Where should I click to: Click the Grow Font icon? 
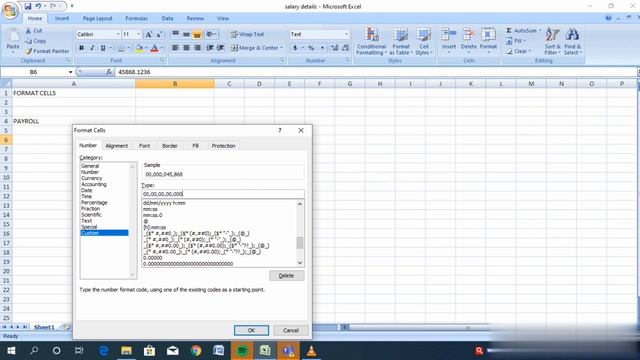pos(149,35)
